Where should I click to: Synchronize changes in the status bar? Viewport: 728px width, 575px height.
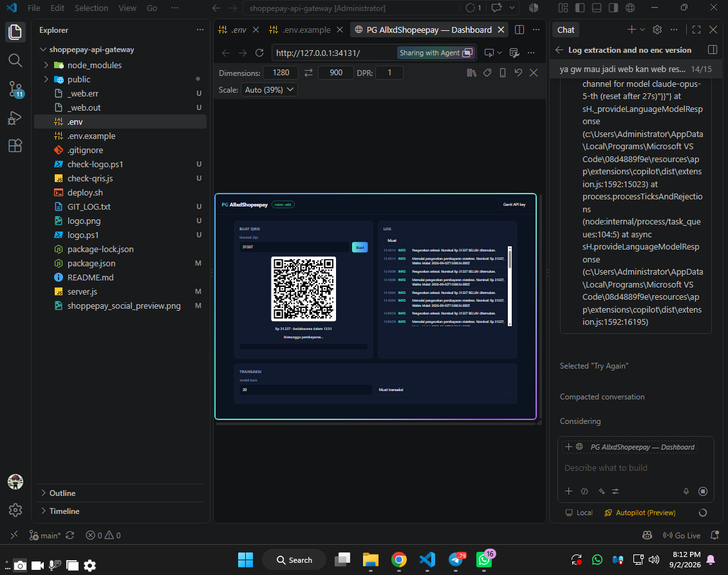pyautogui.click(x=70, y=536)
